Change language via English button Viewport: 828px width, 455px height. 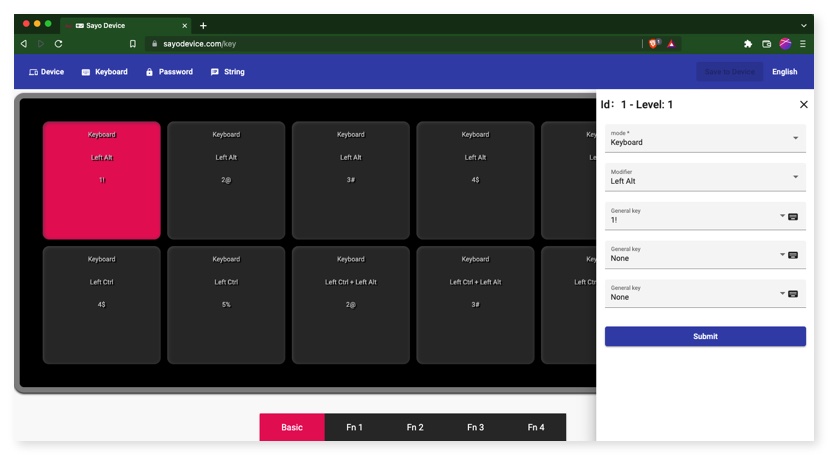(x=784, y=72)
